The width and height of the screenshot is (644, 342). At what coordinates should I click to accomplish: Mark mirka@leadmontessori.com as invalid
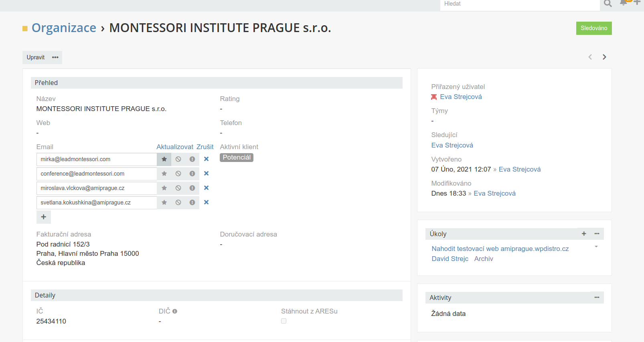192,159
